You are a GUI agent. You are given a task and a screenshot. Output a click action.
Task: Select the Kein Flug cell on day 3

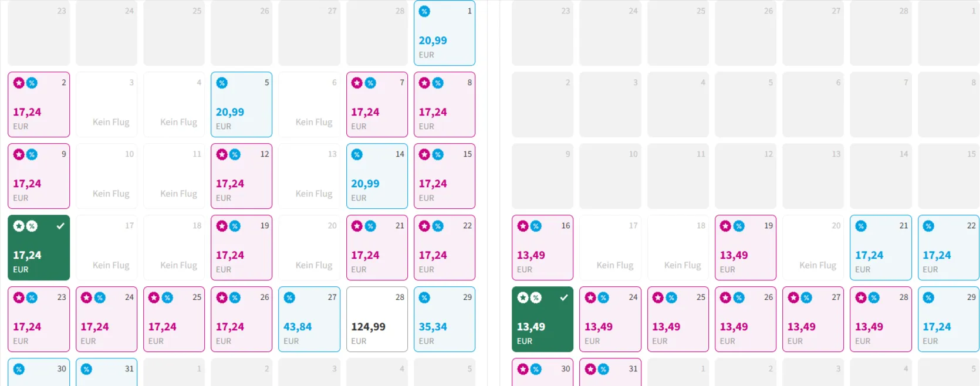(106, 104)
